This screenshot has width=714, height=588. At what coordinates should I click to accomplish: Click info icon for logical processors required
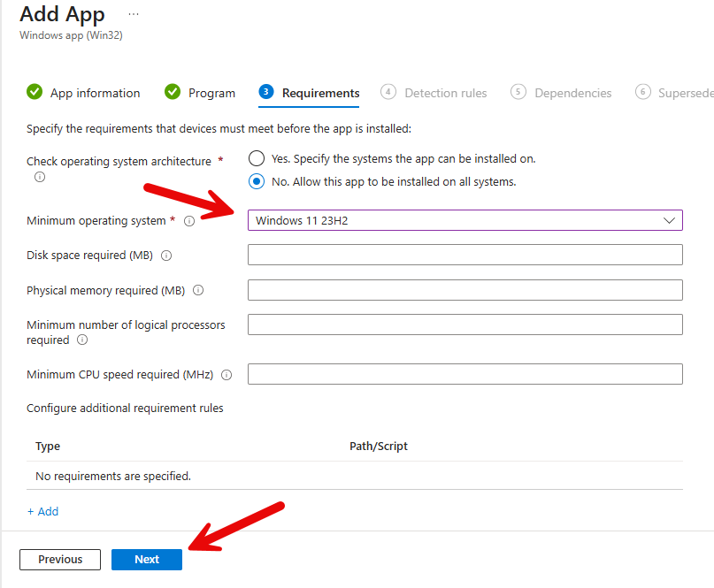pos(82,340)
